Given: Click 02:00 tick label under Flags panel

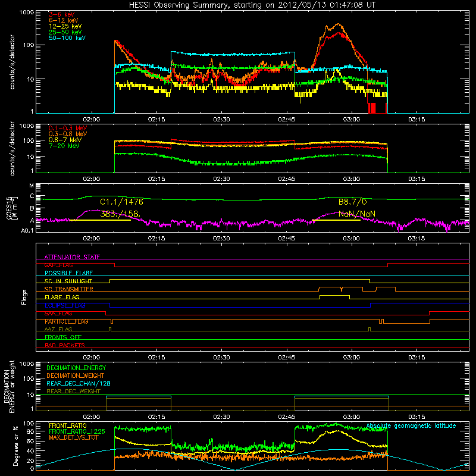Looking at the screenshot, I should click(x=92, y=358).
